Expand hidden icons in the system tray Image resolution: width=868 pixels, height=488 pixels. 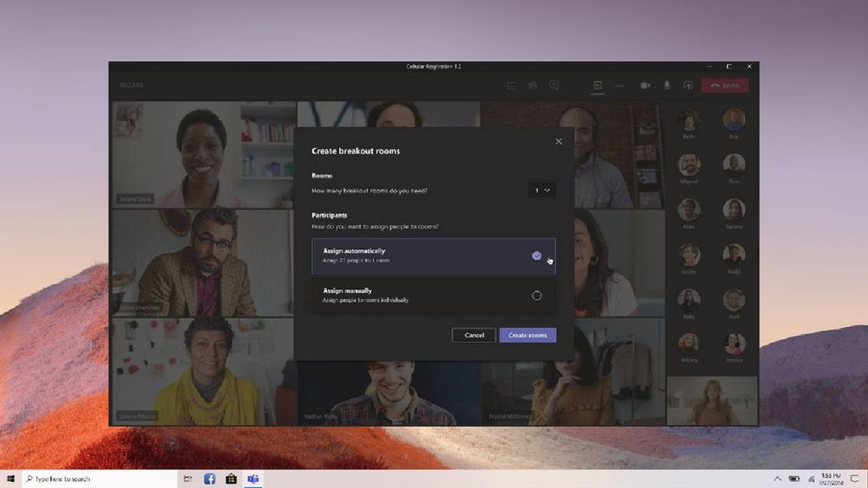pos(778,477)
